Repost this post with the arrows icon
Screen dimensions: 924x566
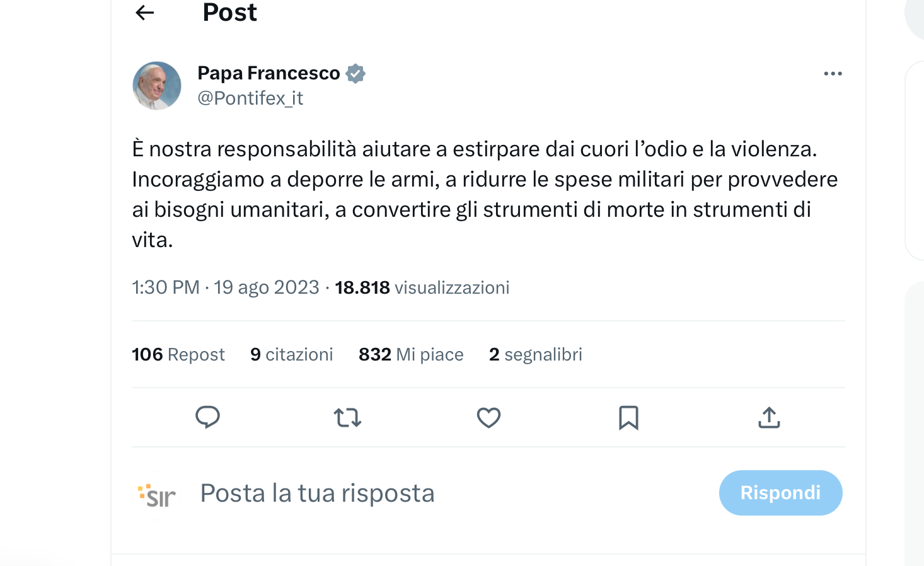(347, 417)
